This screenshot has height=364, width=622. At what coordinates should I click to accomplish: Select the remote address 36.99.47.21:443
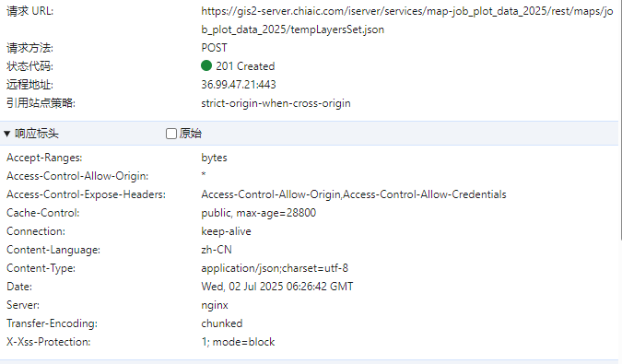[239, 85]
